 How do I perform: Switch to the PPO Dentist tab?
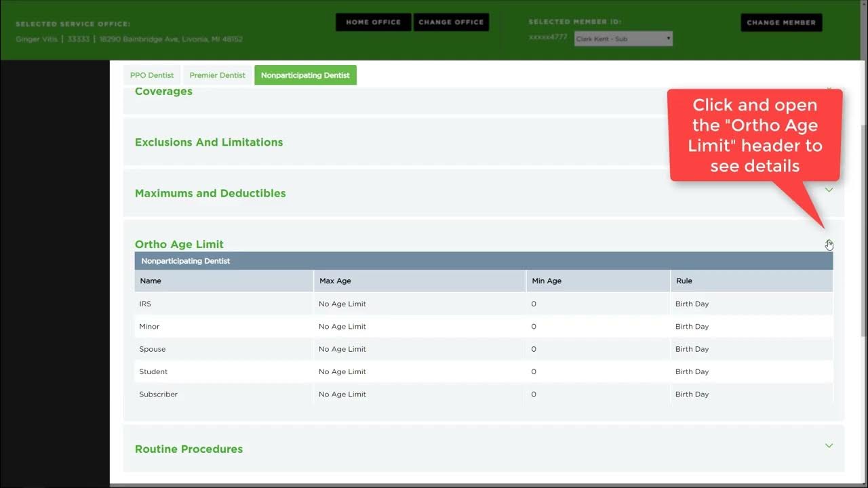[152, 75]
